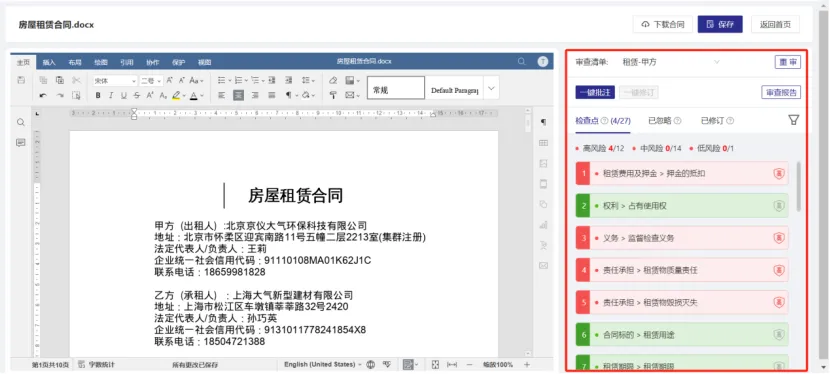Open the font name dropdown showing 宋体
This screenshot has width=830, height=374.
[115, 81]
